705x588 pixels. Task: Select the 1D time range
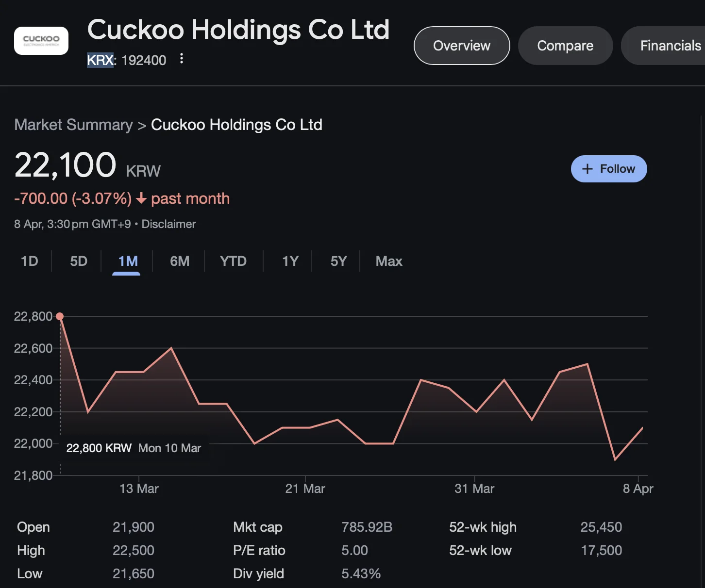pos(30,261)
